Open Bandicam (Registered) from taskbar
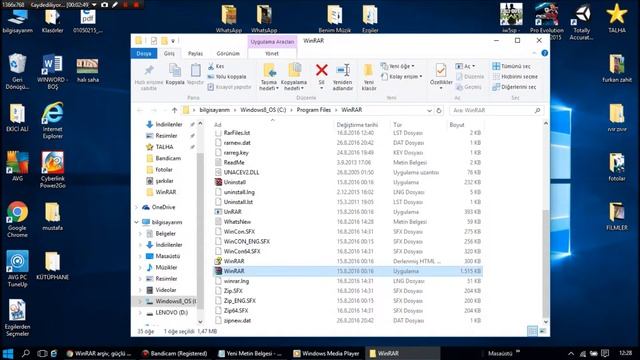Screen dimensions: 640x360 pyautogui.click(x=175, y=353)
